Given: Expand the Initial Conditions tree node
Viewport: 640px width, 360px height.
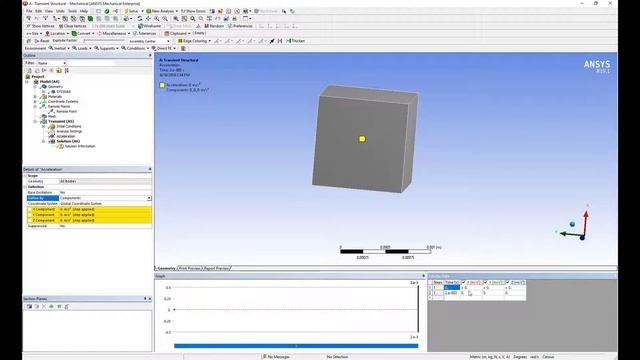Looking at the screenshot, I should [x=44, y=127].
